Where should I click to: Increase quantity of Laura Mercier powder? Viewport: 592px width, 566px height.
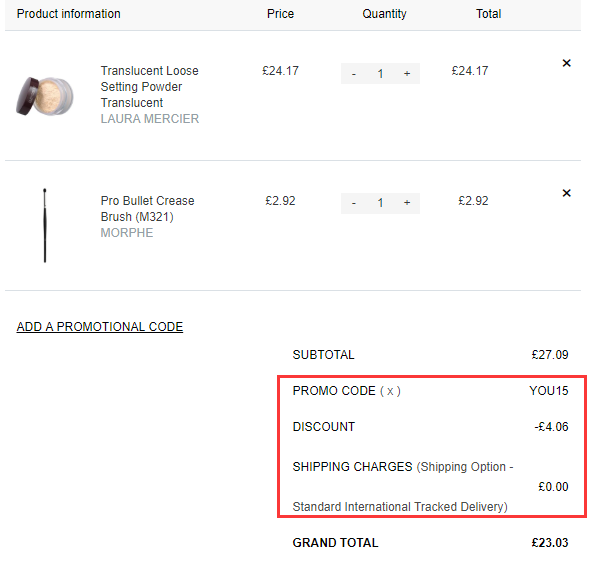point(407,74)
